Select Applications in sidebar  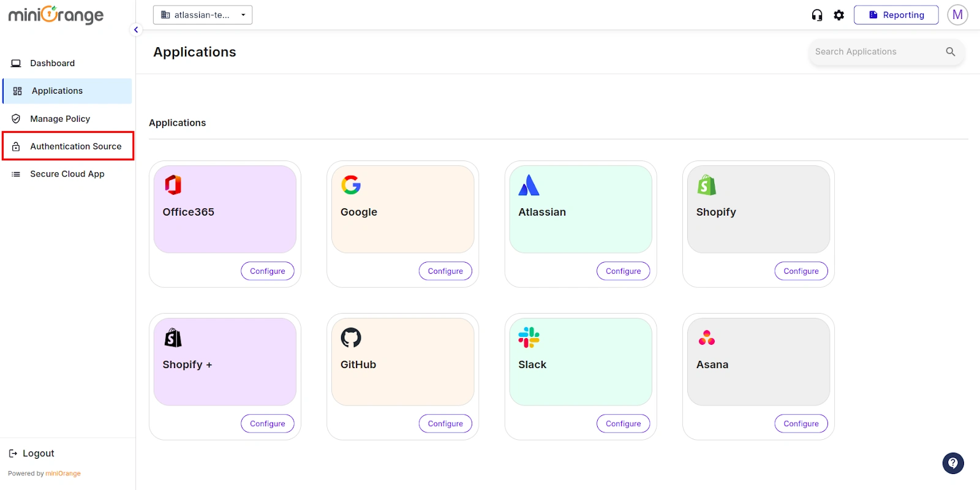pos(67,91)
